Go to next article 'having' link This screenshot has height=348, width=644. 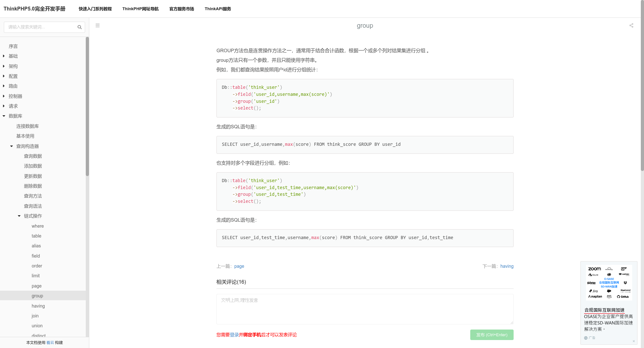point(507,266)
